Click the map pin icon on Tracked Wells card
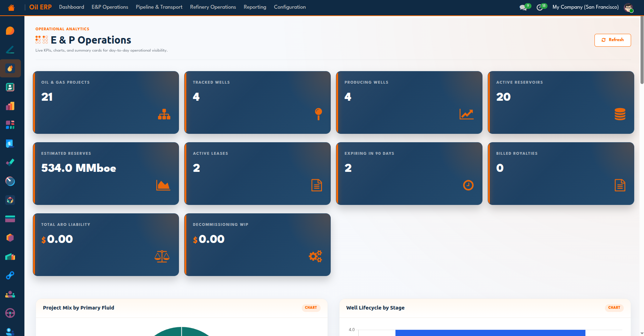Screen dimensions: 644x336 pyautogui.click(x=318, y=114)
